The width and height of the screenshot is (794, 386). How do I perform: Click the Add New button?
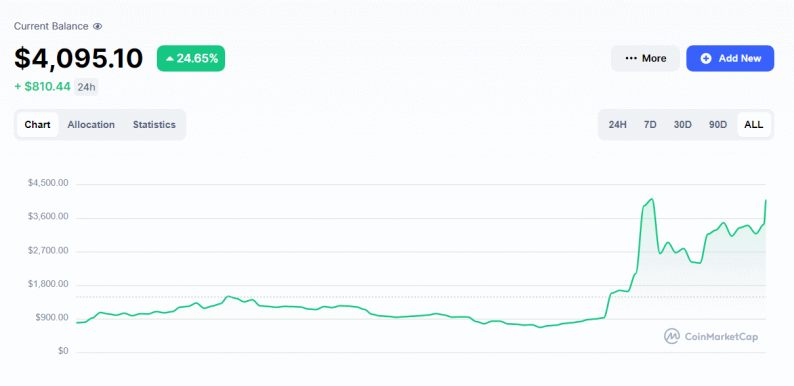[x=730, y=58]
